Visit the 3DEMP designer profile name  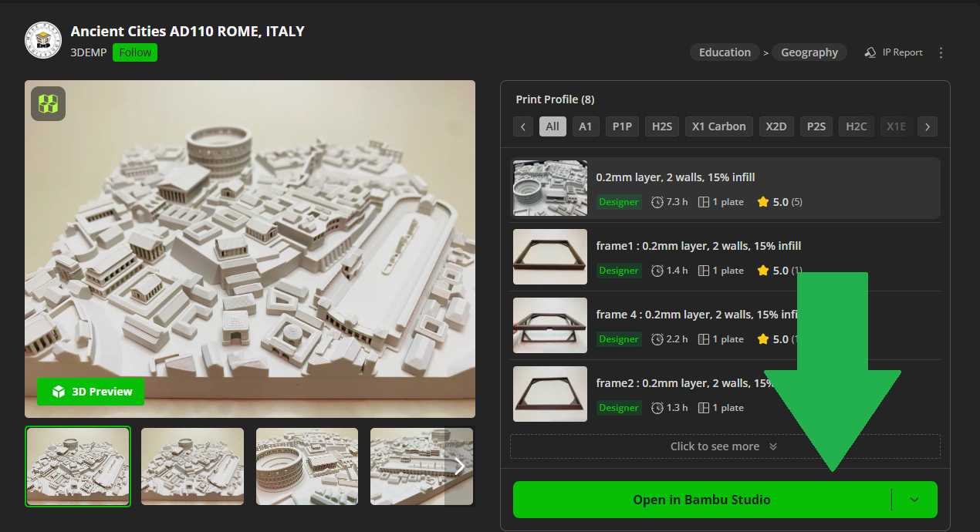[x=88, y=52]
